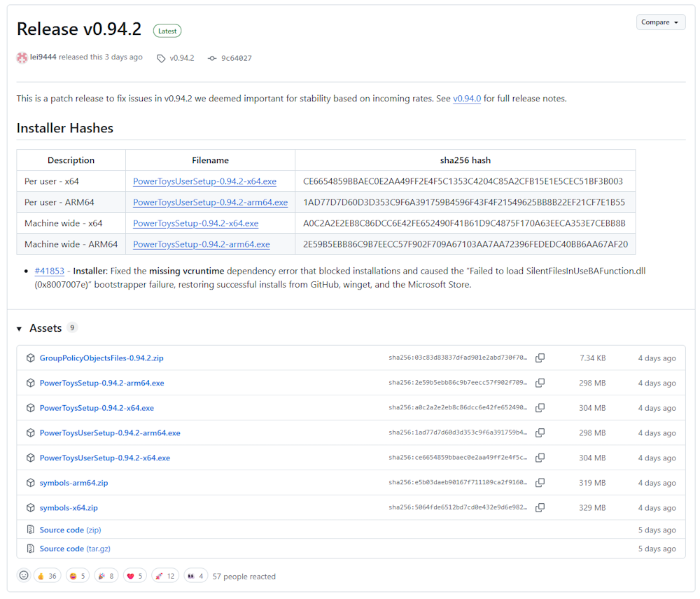The image size is (700, 599).
Task: Click the Release v0.94.2 heading
Action: click(x=79, y=29)
